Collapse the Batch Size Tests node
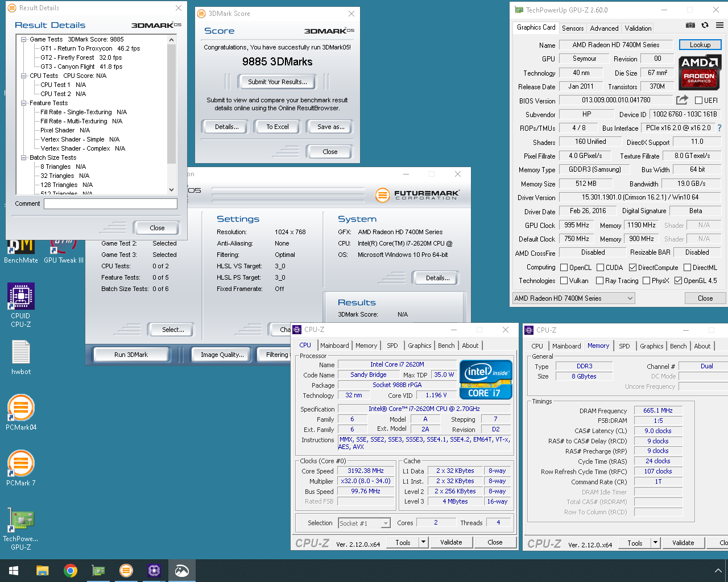Image resolution: width=728 pixels, height=582 pixels. tap(24, 157)
